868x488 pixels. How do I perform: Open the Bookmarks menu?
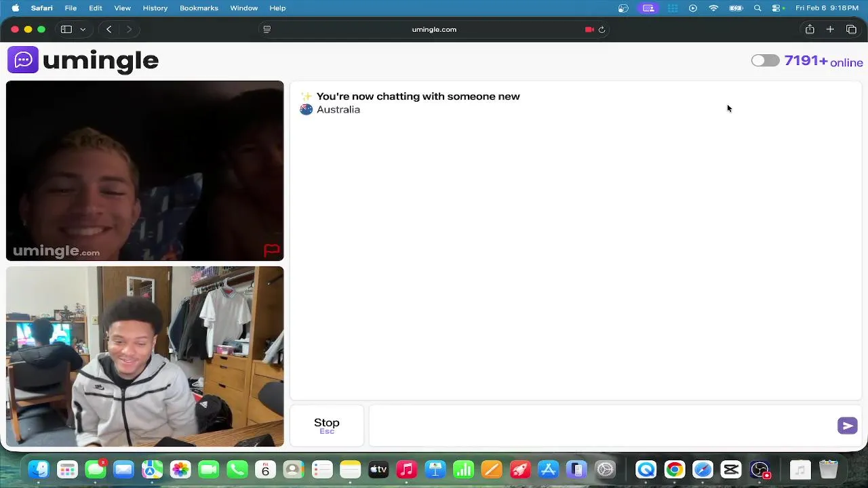pos(199,8)
